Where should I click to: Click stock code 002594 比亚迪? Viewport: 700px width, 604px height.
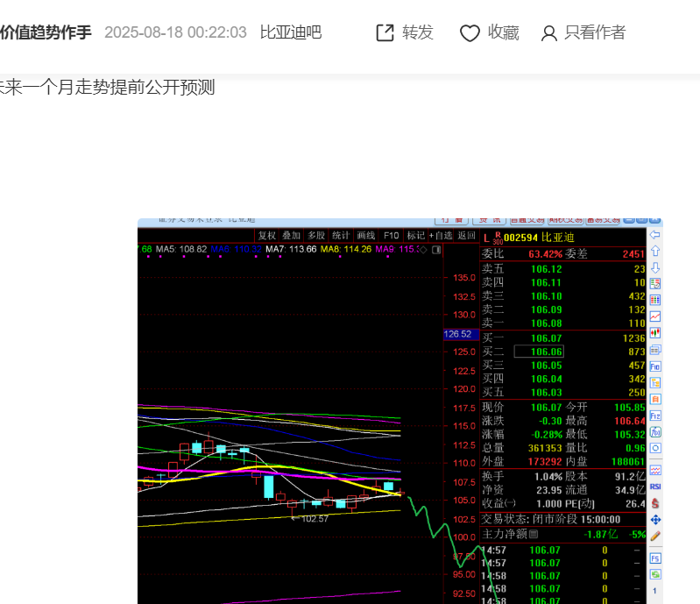[x=539, y=238]
